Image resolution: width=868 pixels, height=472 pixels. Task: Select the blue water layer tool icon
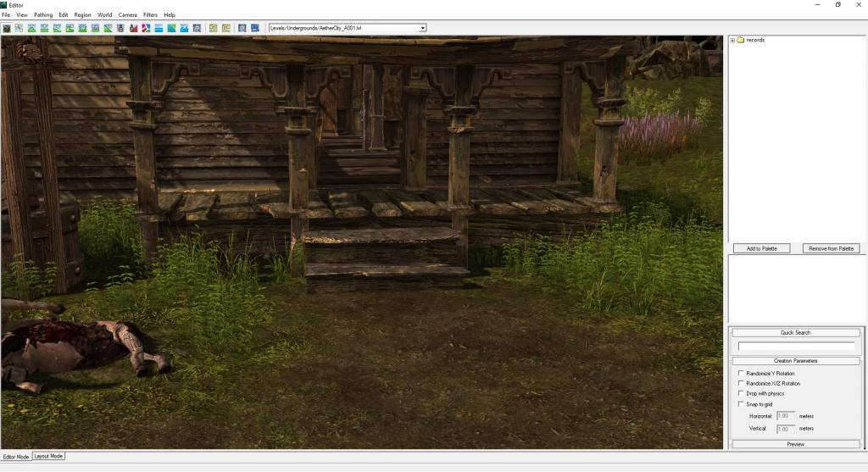click(159, 28)
